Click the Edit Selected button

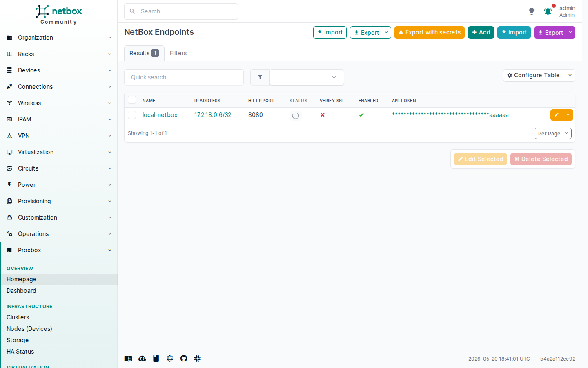click(481, 159)
